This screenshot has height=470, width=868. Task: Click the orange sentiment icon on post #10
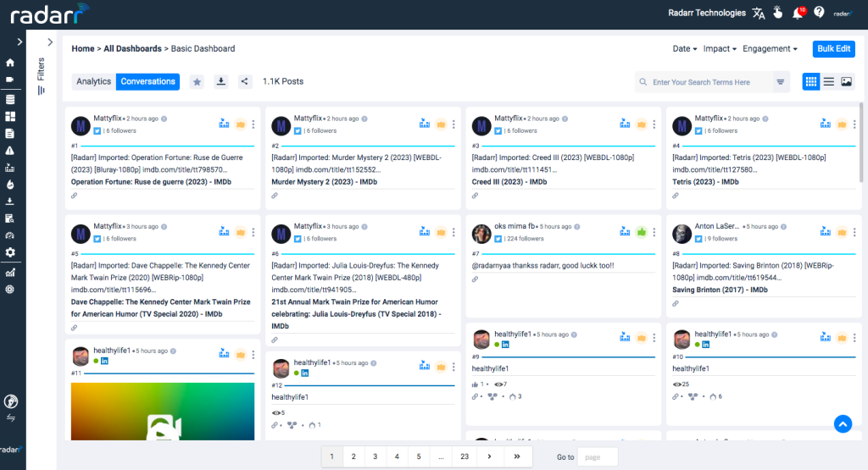(842, 338)
